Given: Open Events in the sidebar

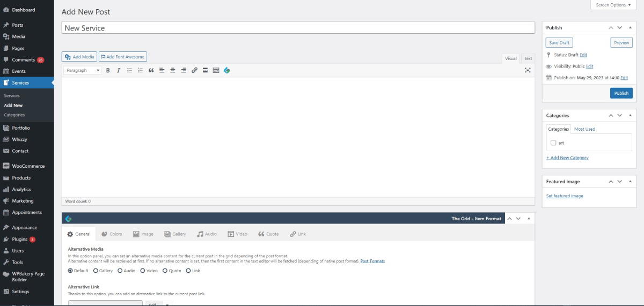Looking at the screenshot, I should point(27,71).
